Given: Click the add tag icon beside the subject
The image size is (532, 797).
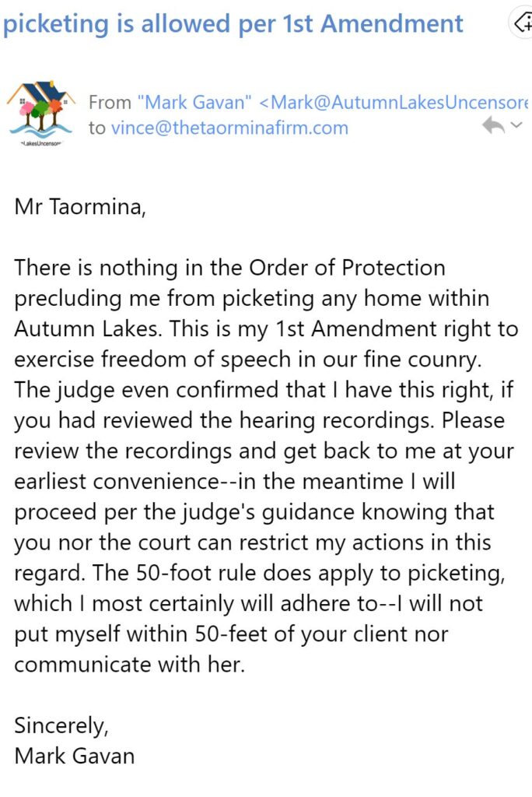Looking at the screenshot, I should (x=520, y=23).
